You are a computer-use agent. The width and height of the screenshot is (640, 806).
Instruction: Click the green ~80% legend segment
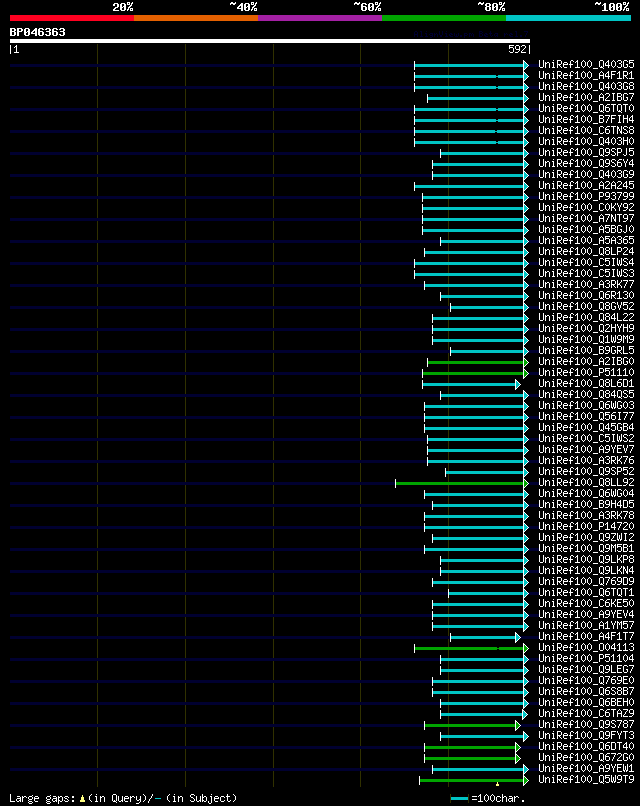(444, 18)
